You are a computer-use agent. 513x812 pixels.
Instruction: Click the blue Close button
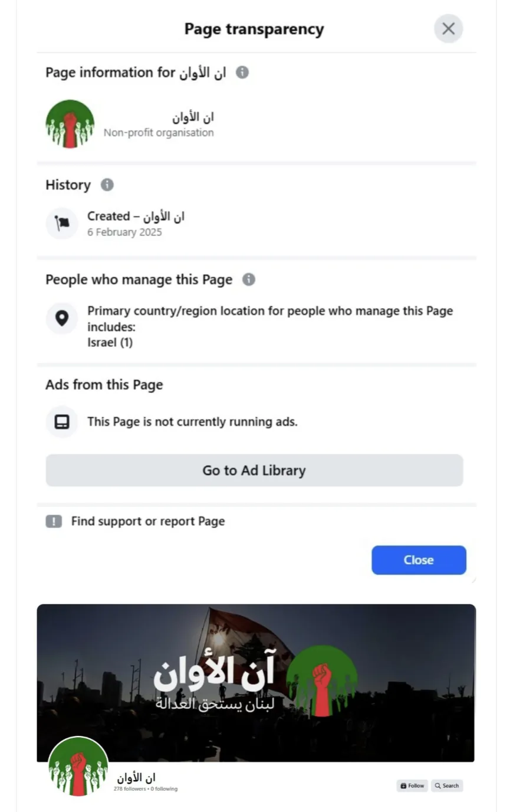click(x=419, y=560)
